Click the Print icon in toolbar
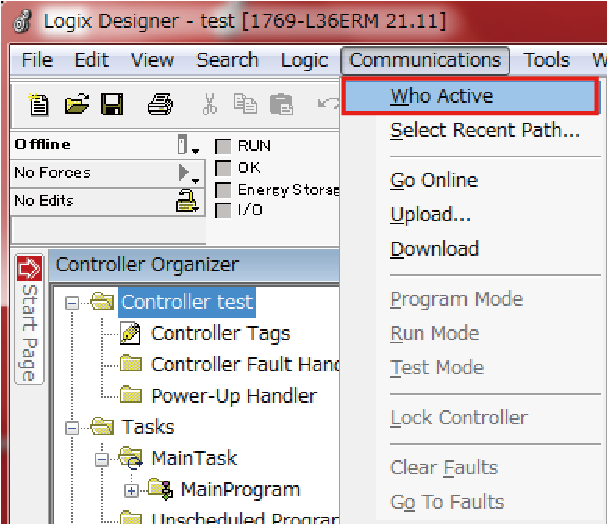Viewport: 608px width, 525px height. click(160, 103)
